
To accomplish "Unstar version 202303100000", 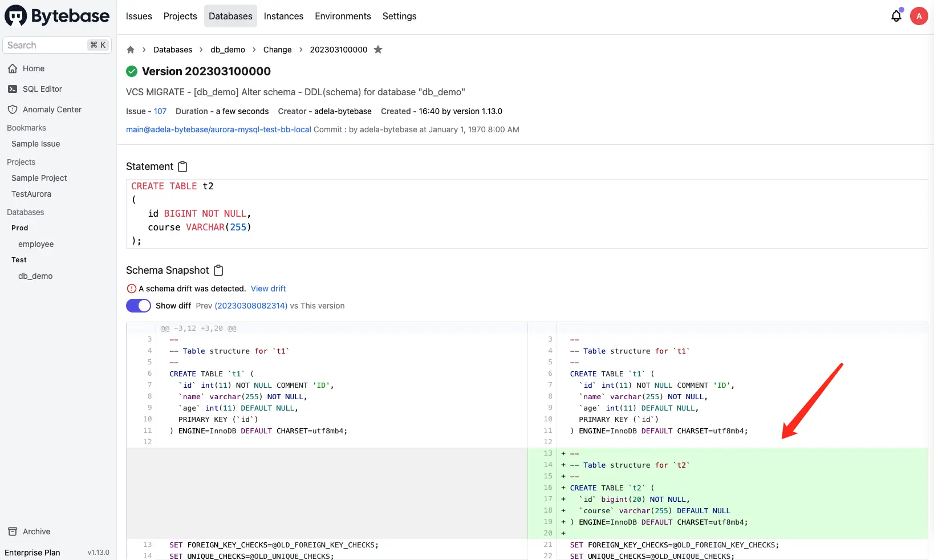I will tap(378, 50).
